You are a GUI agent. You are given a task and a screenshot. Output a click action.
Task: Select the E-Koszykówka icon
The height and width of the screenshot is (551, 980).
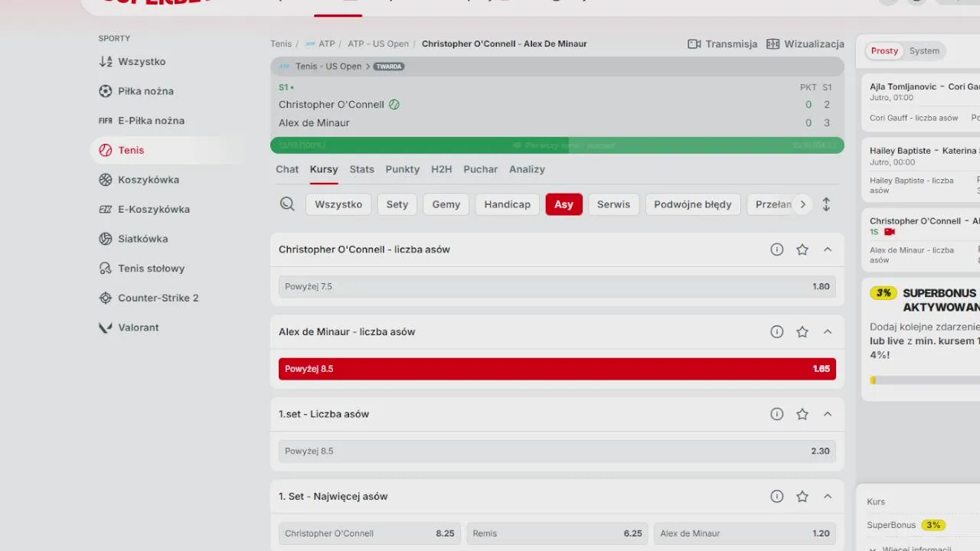pyautogui.click(x=106, y=210)
